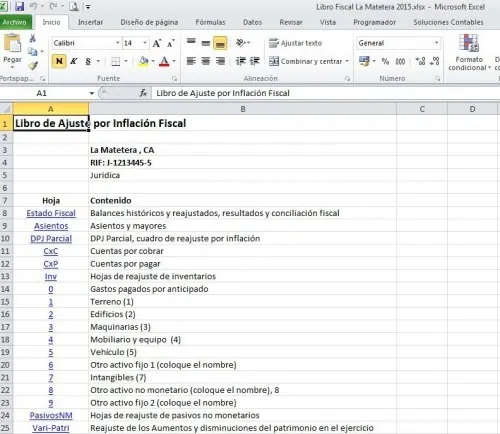
Task: Toggle italic K formatting button
Action: [74, 61]
